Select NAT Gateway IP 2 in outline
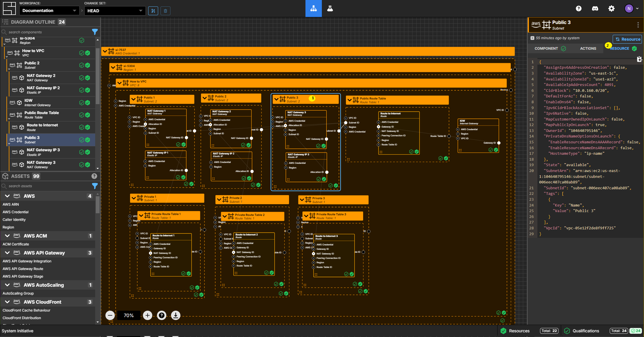The width and height of the screenshot is (644, 337). (52, 90)
